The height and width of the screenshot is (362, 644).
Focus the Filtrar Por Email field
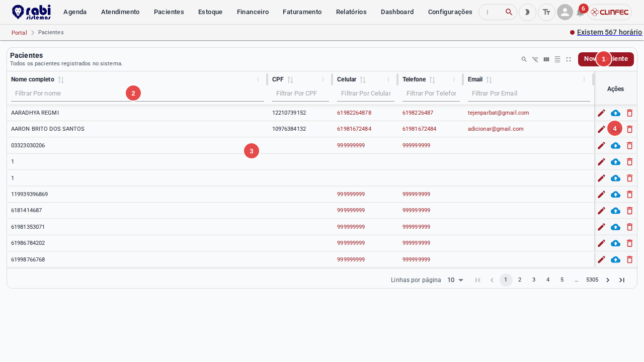coord(529,94)
